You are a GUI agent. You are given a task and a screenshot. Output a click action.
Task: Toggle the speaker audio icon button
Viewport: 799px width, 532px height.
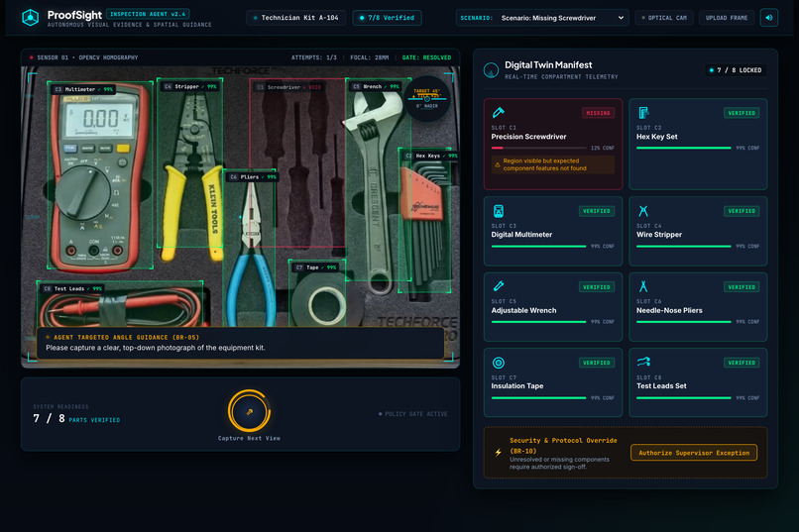pyautogui.click(x=768, y=18)
